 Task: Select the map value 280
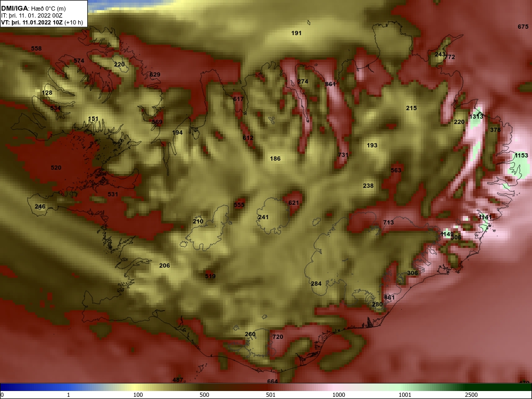[377, 304]
